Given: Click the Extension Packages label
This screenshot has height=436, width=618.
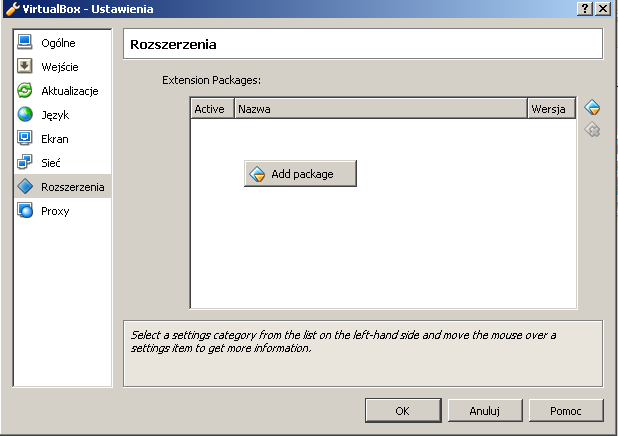Looking at the screenshot, I should coord(211,80).
